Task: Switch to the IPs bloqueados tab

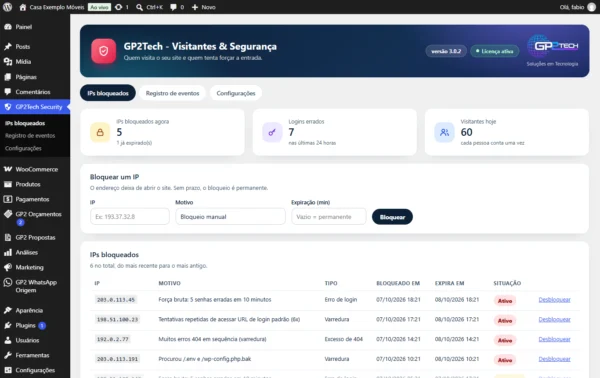Action: (108, 93)
